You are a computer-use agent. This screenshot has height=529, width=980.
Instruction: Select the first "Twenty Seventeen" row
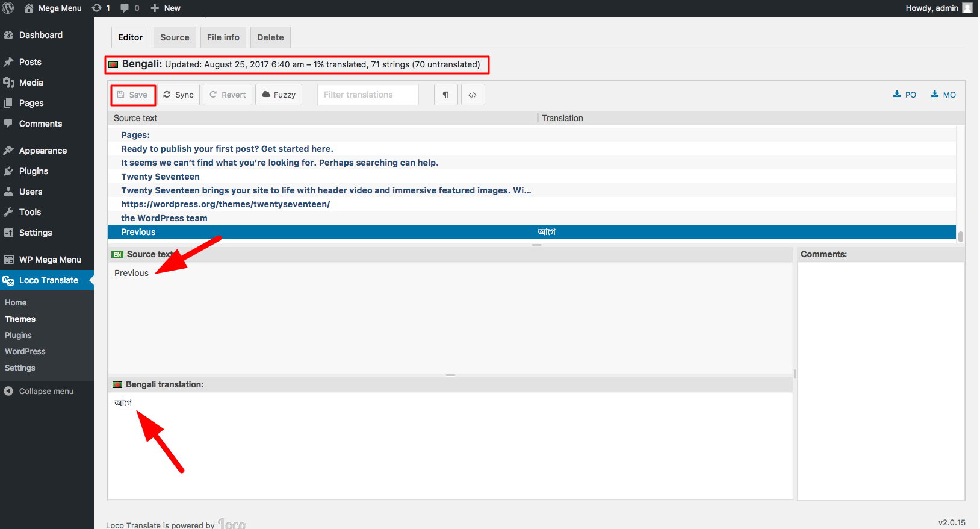pyautogui.click(x=532, y=177)
